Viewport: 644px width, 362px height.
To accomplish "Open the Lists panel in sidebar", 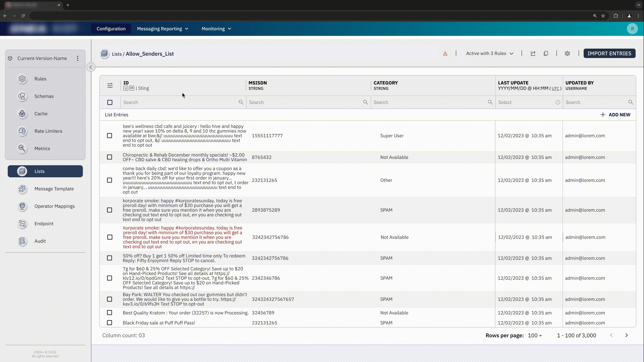I will pyautogui.click(x=45, y=171).
